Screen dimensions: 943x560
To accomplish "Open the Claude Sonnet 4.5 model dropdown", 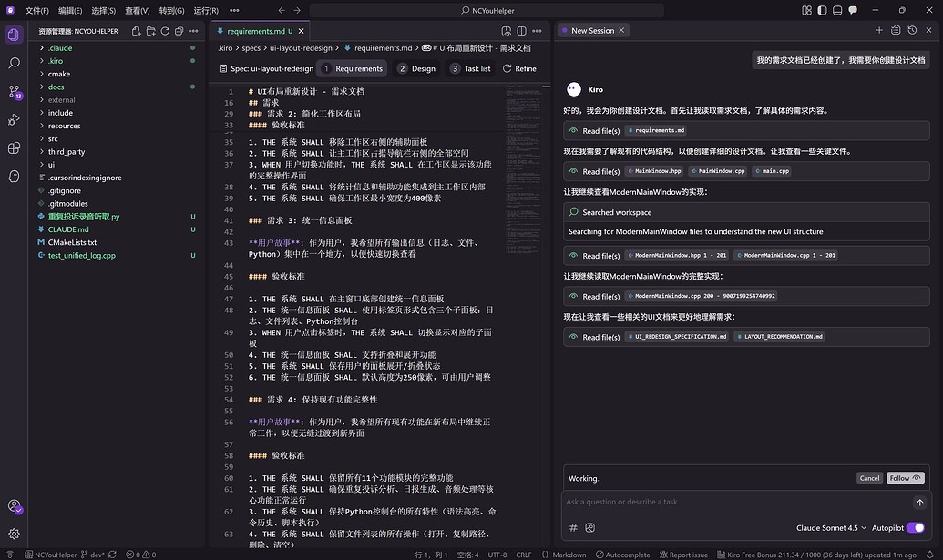I will tap(831, 527).
